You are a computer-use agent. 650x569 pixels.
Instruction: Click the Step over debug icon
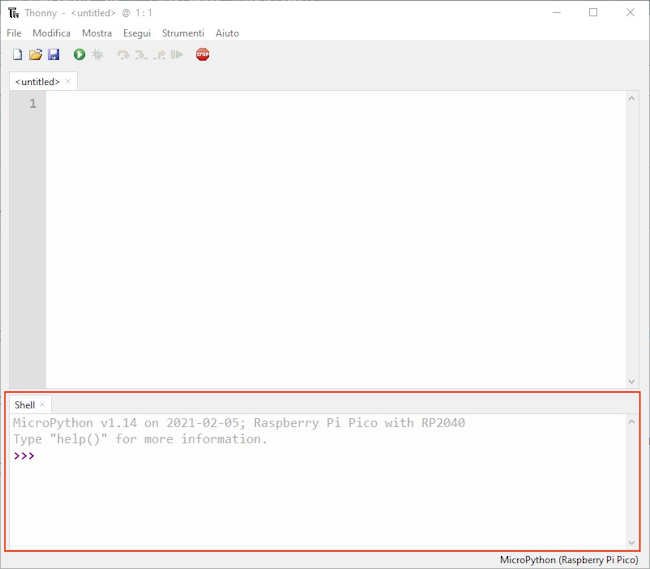tap(123, 55)
